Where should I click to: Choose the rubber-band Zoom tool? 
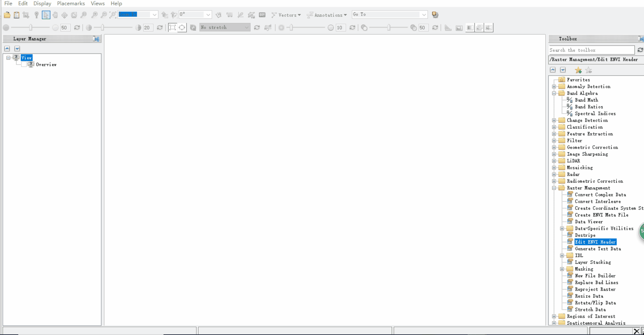point(84,15)
